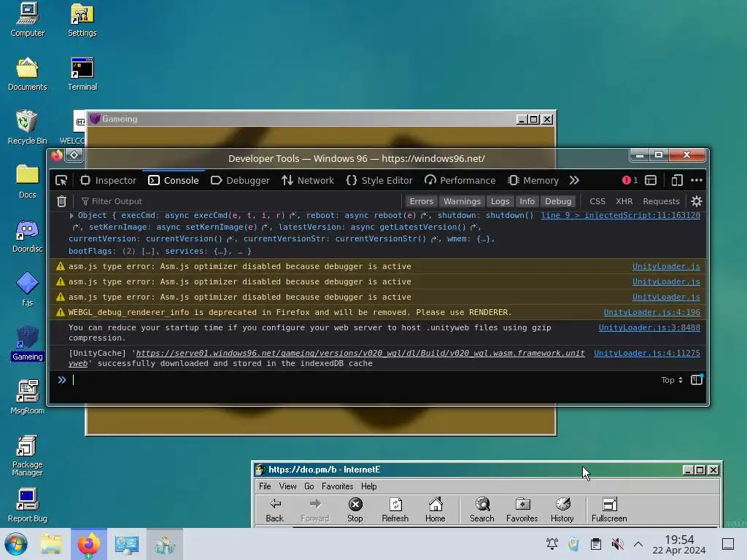This screenshot has width=747, height=560.
Task: Open the Top context selector dropdown
Action: (672, 380)
